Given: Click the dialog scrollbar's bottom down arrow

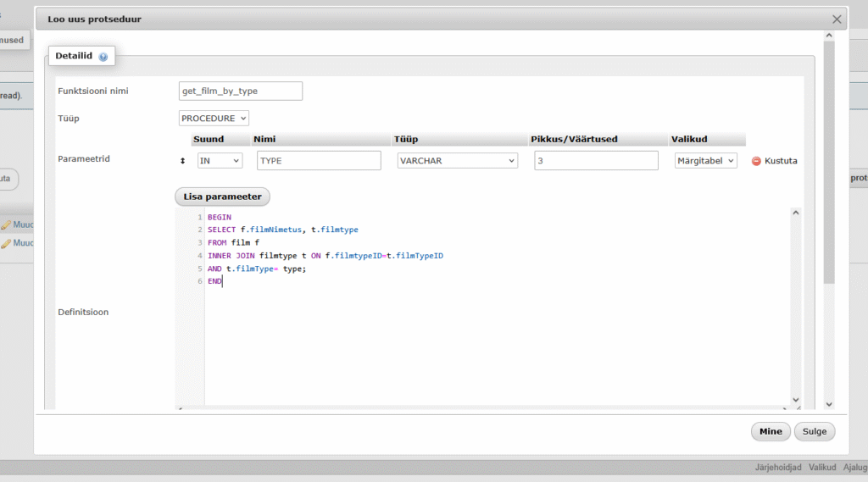Looking at the screenshot, I should point(829,405).
